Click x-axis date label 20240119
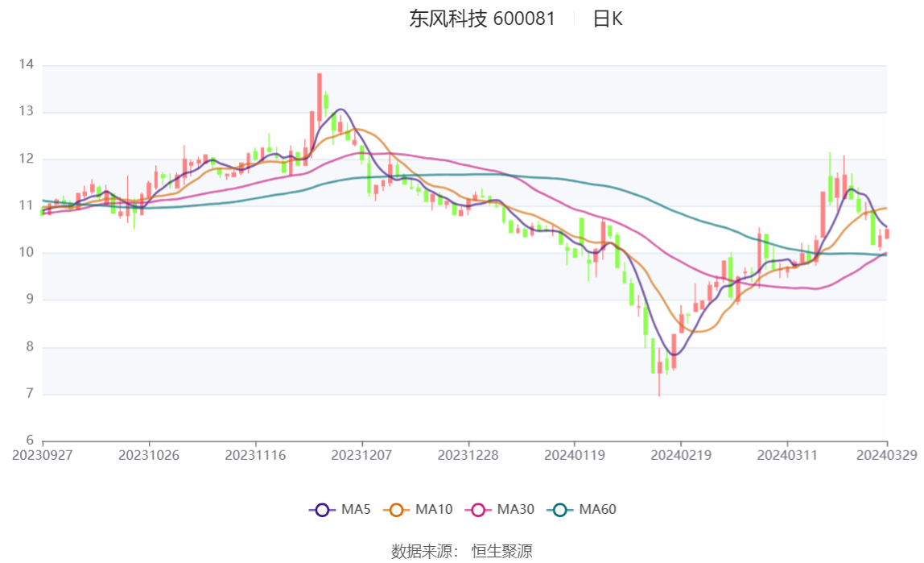Image resolution: width=924 pixels, height=563 pixels. pyautogui.click(x=575, y=455)
